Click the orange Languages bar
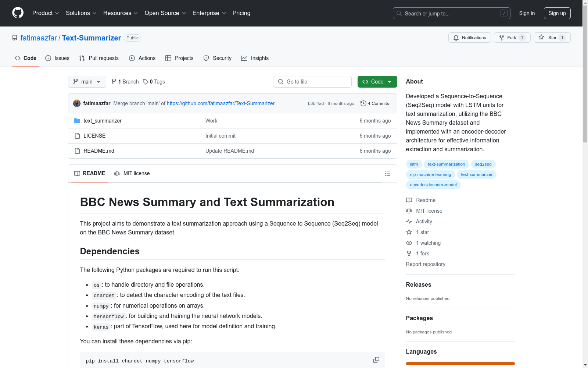Screen dimensions: 588x368 [460, 364]
